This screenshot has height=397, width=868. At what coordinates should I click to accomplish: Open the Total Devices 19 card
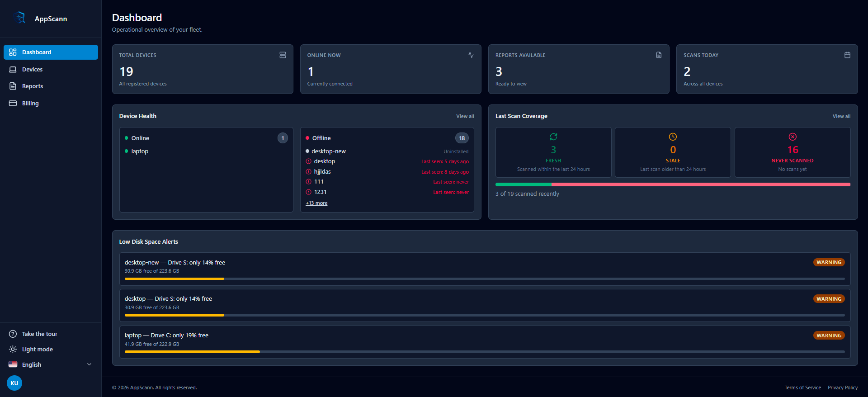[x=203, y=69]
